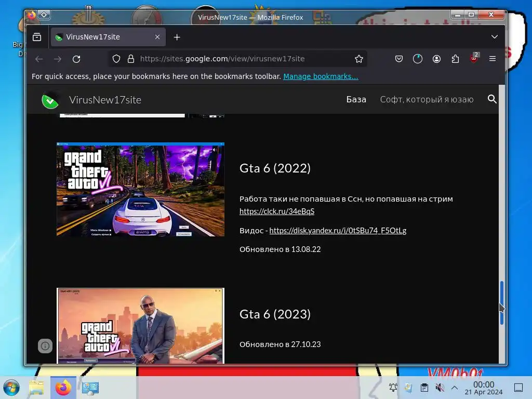532x399 pixels.
Task: Open the clipboard tray icon
Action: (x=424, y=388)
